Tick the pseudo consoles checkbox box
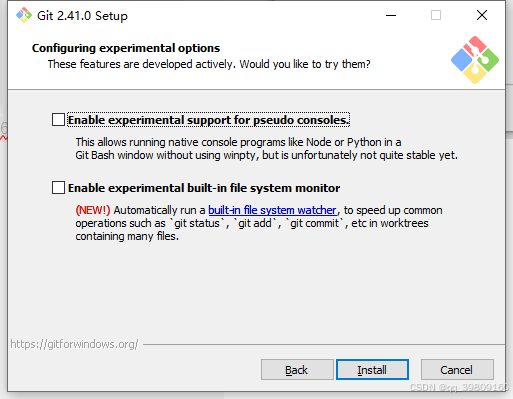This screenshot has width=513, height=399. click(58, 120)
